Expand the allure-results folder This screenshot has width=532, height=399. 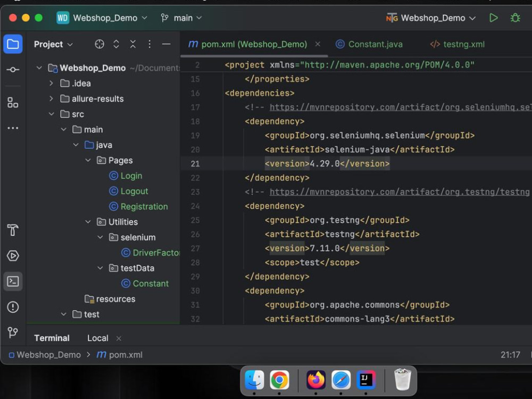(51, 99)
